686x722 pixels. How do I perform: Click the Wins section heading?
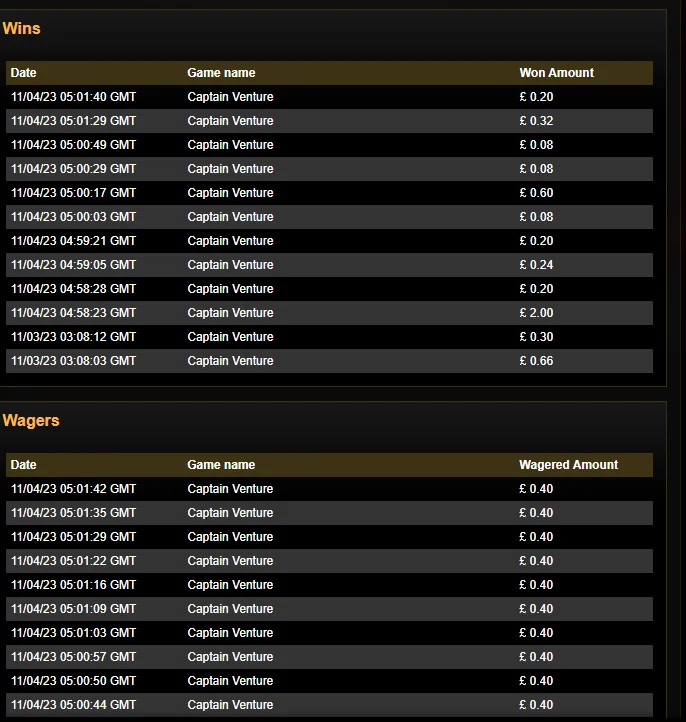point(22,29)
